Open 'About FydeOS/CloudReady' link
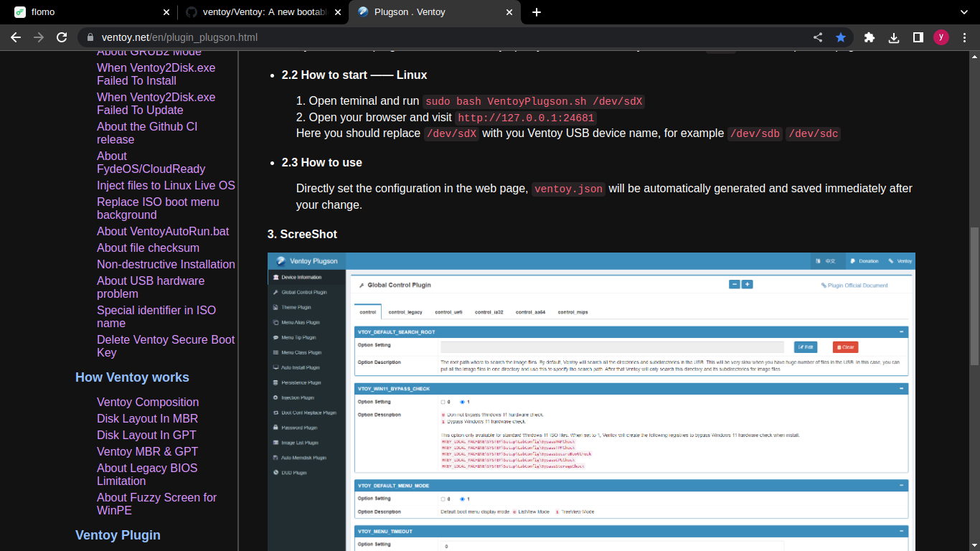Screen dimensions: 980x551 click(151, 162)
